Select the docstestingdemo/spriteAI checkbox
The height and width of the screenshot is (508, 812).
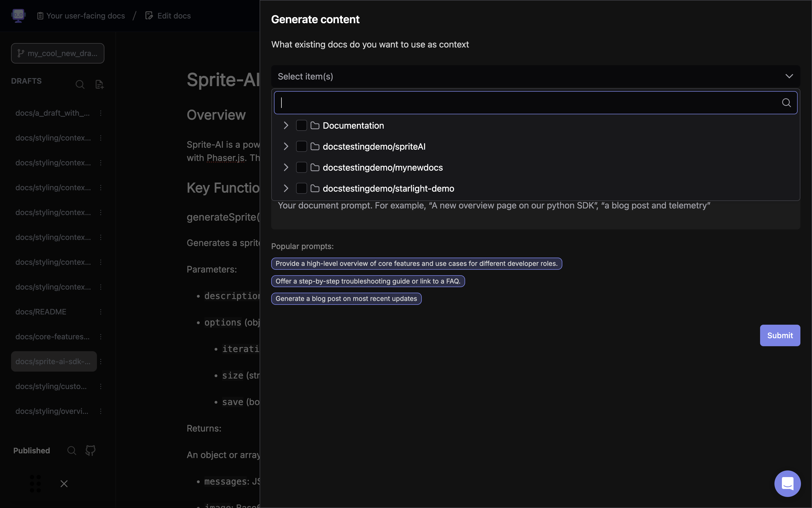[301, 146]
